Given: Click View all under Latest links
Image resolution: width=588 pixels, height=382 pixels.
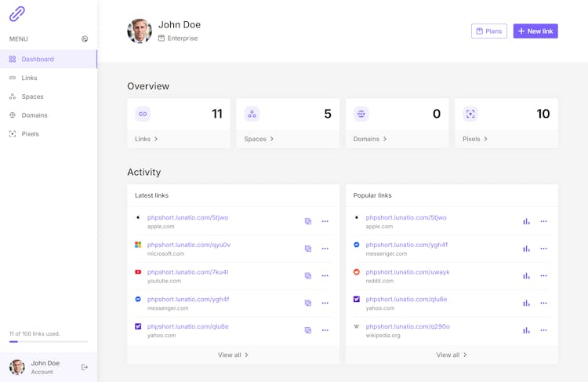Looking at the screenshot, I should 233,355.
